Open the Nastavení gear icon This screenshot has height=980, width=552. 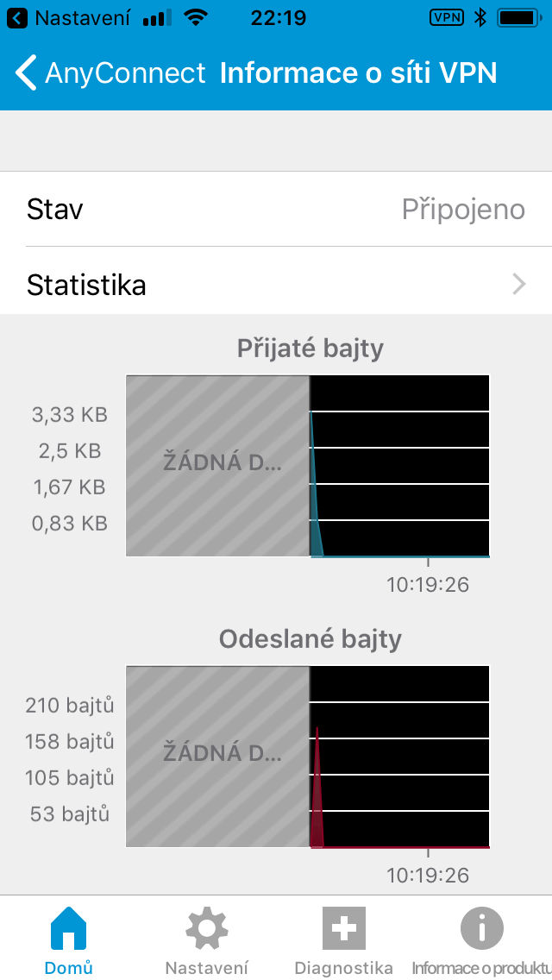[207, 929]
